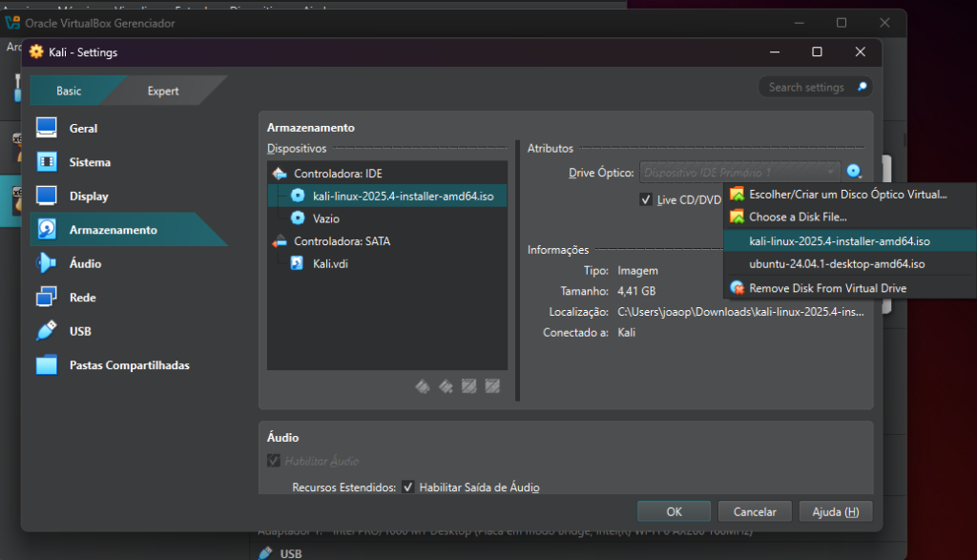Toggle the Live CD/DVD checkbox
Image resolution: width=977 pixels, height=560 pixels.
647,199
